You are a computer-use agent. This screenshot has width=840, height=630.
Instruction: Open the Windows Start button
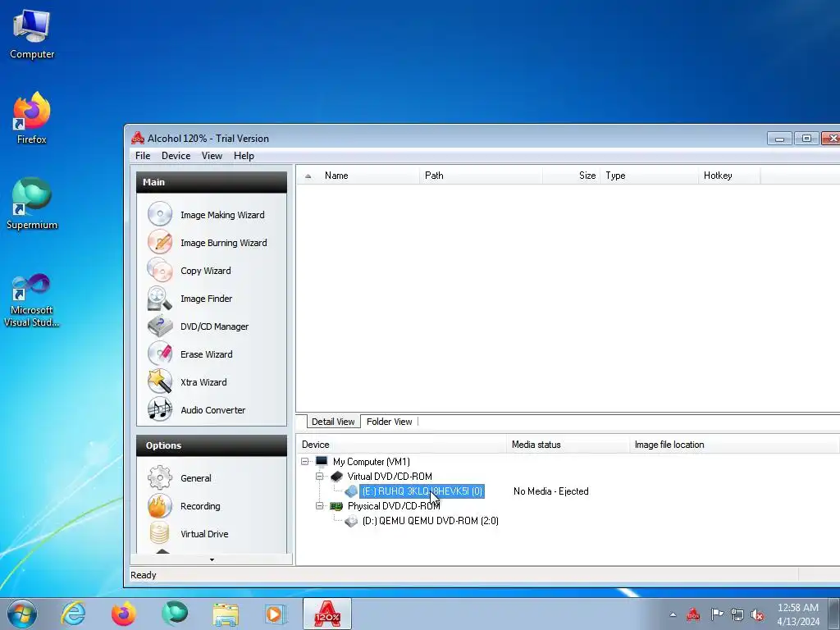[22, 614]
